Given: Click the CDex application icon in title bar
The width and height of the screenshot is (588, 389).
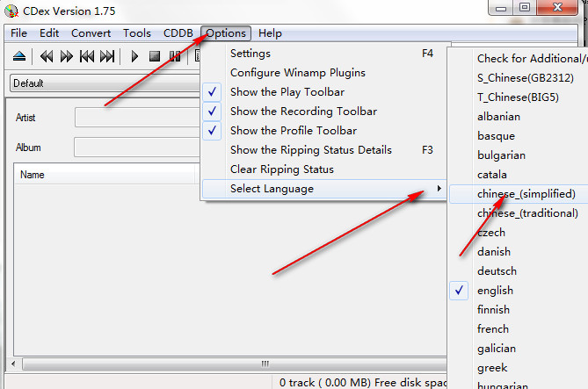Looking at the screenshot, I should (11, 11).
